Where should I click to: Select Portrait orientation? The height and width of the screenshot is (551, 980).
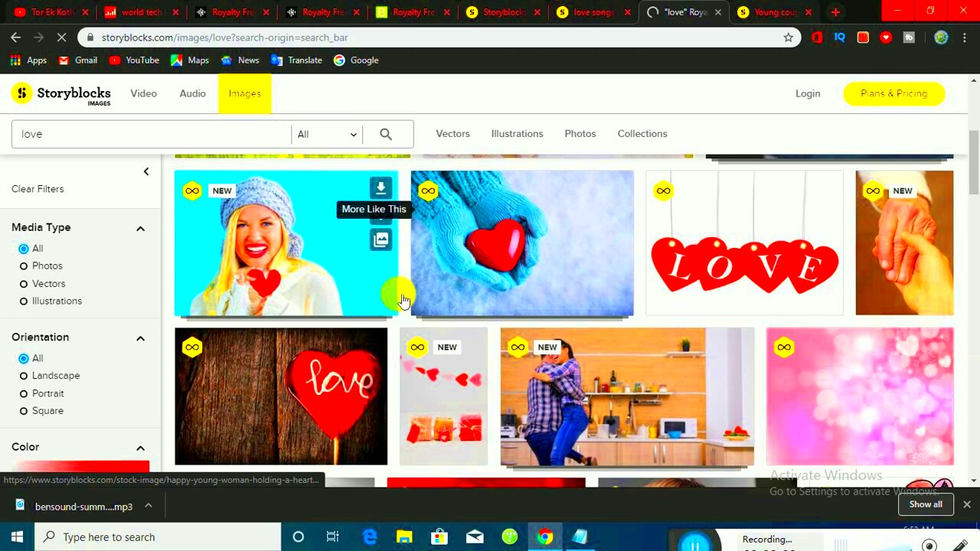pyautogui.click(x=24, y=393)
